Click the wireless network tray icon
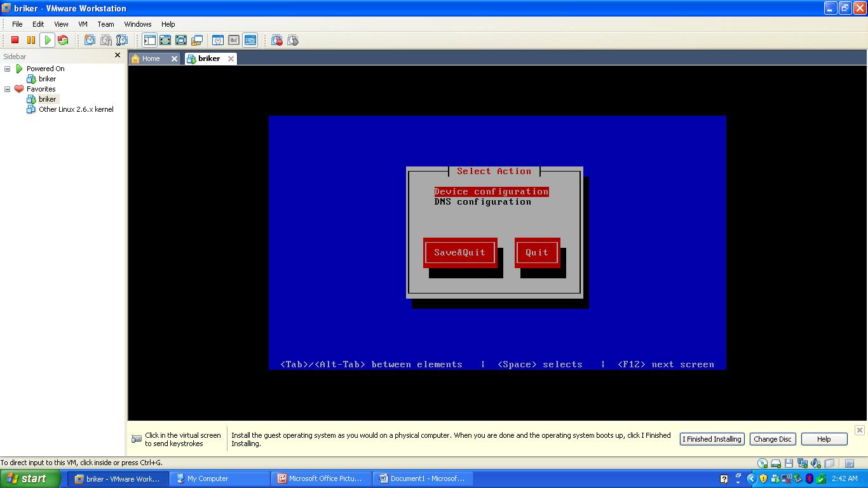Viewport: 868px width, 488px height. click(x=787, y=478)
